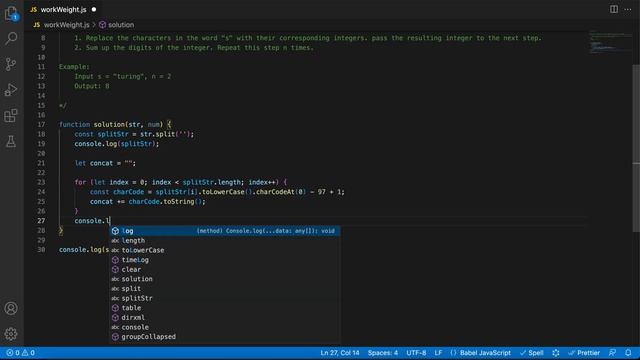Place cursor after console.l on line 27
Image resolution: width=640 pixels, height=360 pixels.
coord(111,221)
